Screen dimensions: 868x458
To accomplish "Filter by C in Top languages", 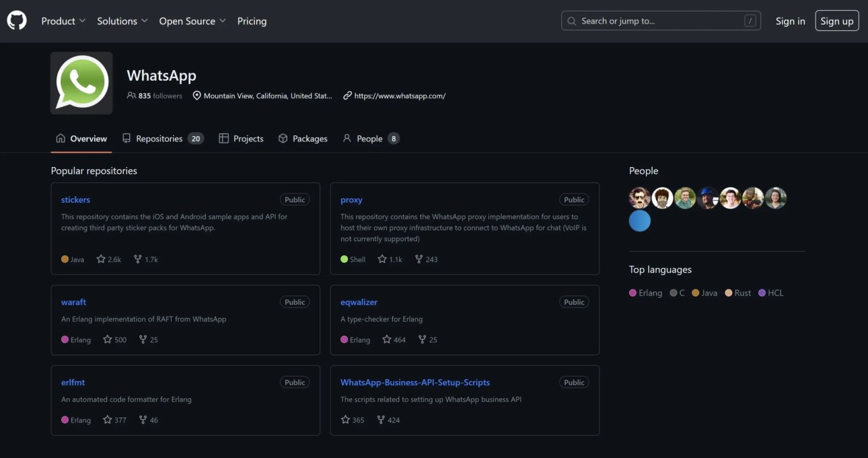I will (678, 293).
